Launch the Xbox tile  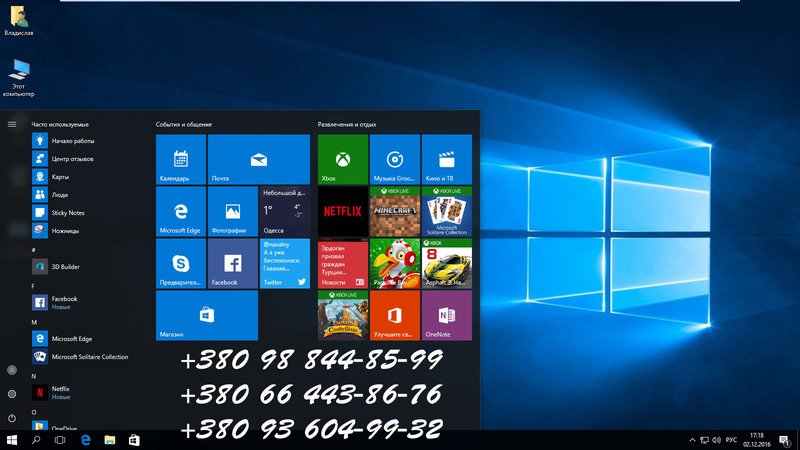click(343, 159)
